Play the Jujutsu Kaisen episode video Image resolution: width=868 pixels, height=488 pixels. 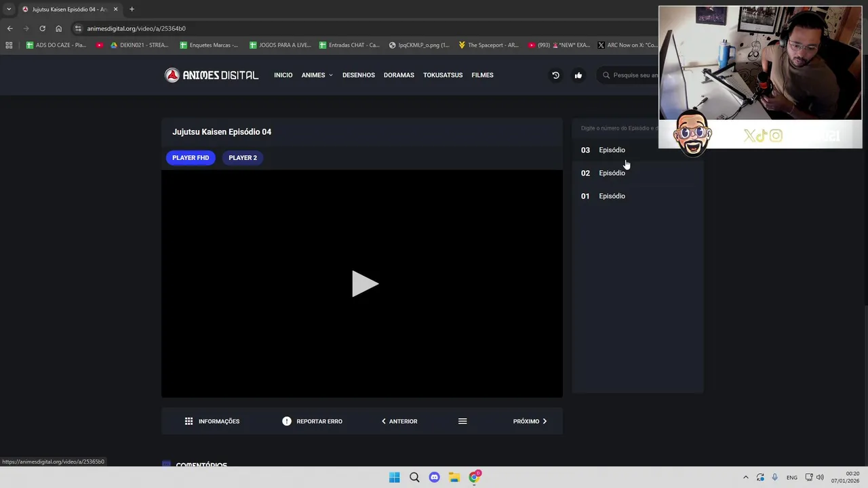pos(364,284)
